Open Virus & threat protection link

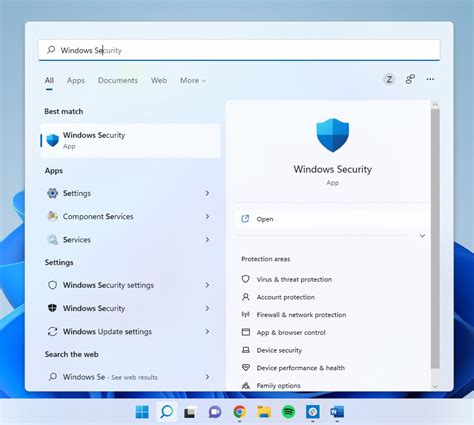point(294,279)
